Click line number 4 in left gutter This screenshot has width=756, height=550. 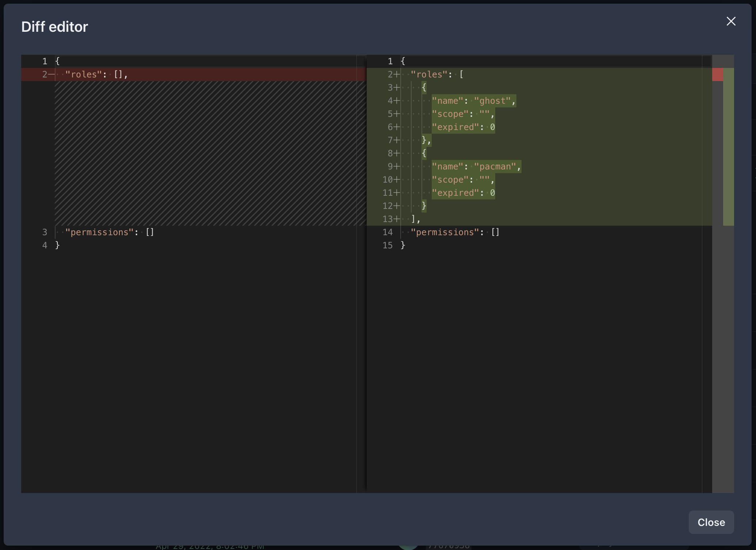coord(45,245)
